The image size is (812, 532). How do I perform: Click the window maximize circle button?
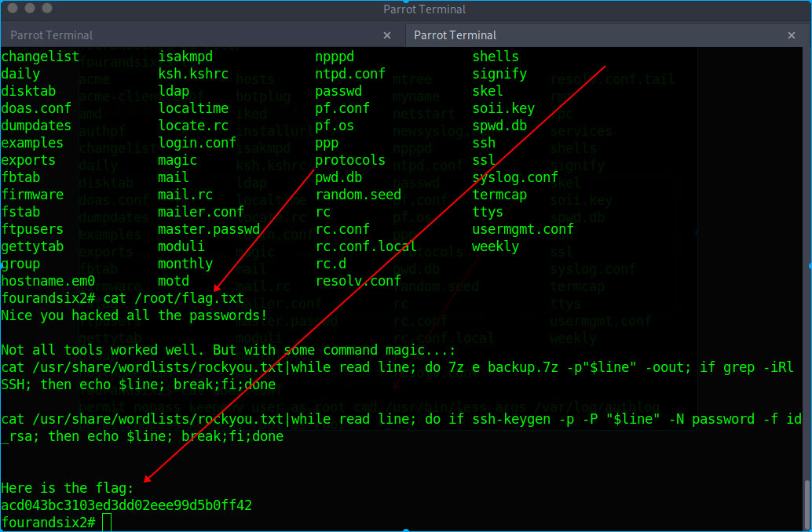[47, 9]
